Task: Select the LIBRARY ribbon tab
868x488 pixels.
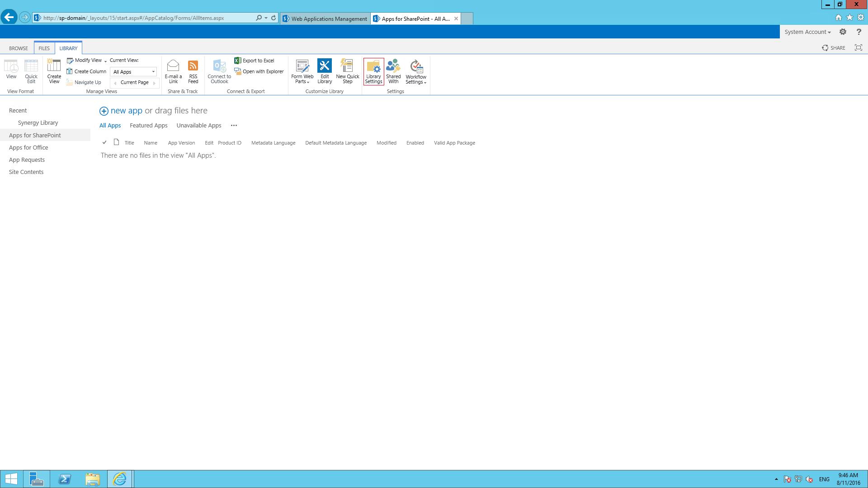Action: 68,48
